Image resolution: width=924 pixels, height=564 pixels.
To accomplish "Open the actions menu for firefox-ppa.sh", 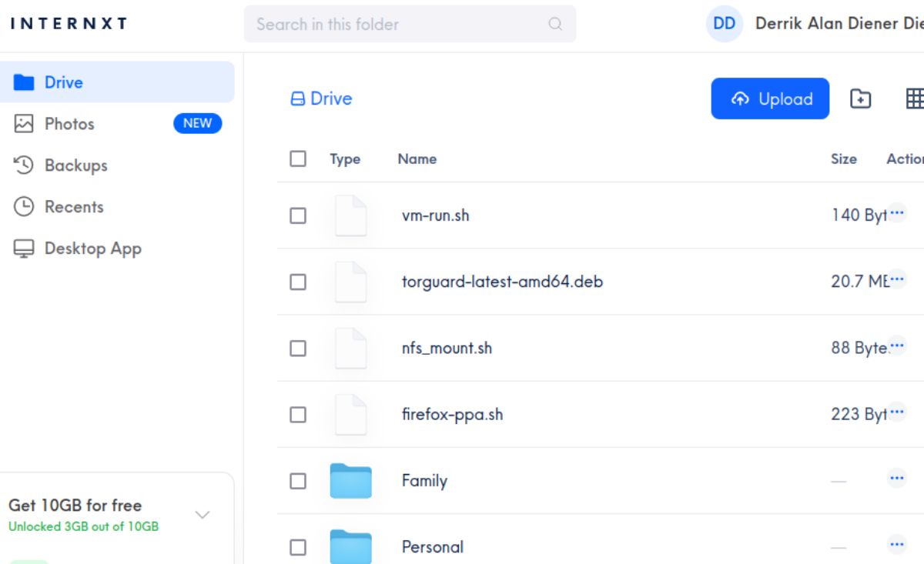I will [896, 412].
